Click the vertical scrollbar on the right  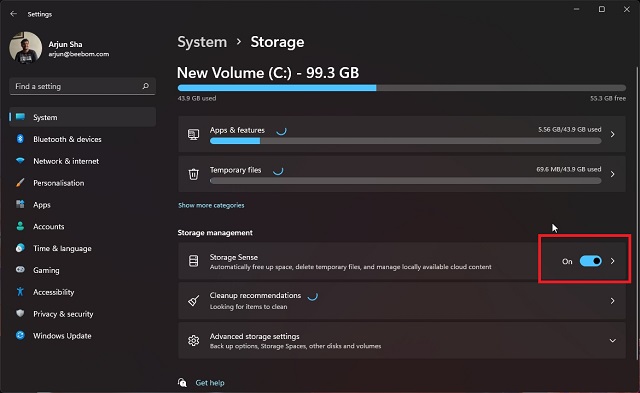click(x=637, y=212)
